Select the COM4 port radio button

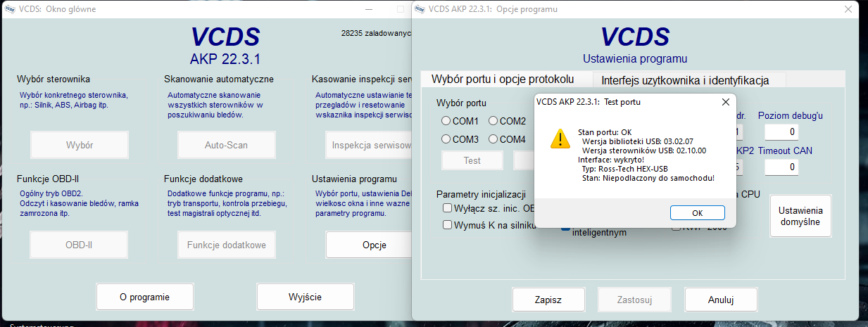pyautogui.click(x=493, y=139)
